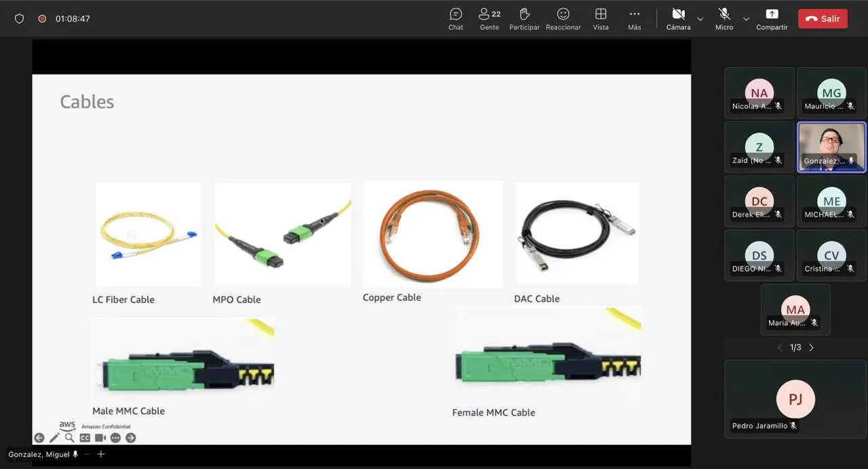The image size is (868, 469).
Task: Select Gonzalez video thumbnail
Action: coord(831,147)
